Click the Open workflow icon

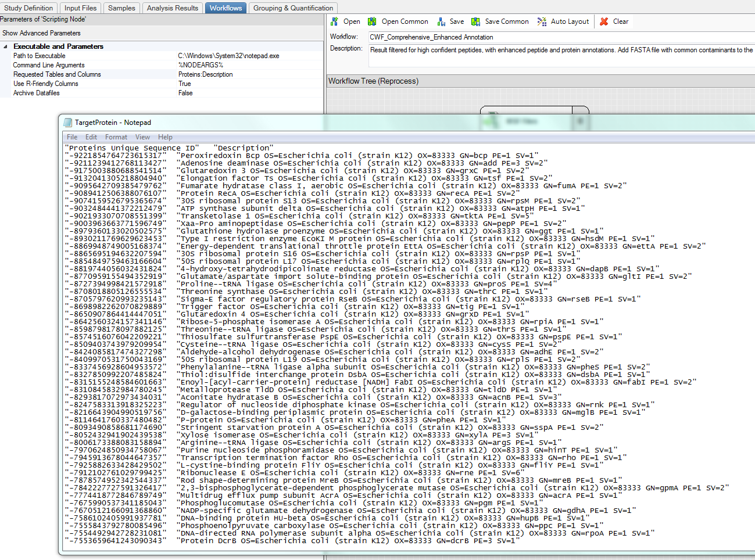(335, 21)
